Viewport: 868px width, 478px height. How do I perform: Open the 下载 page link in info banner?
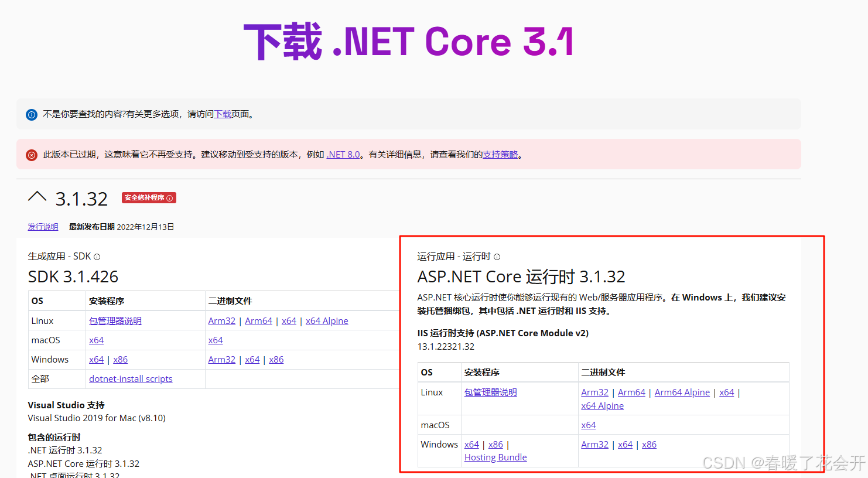223,114
